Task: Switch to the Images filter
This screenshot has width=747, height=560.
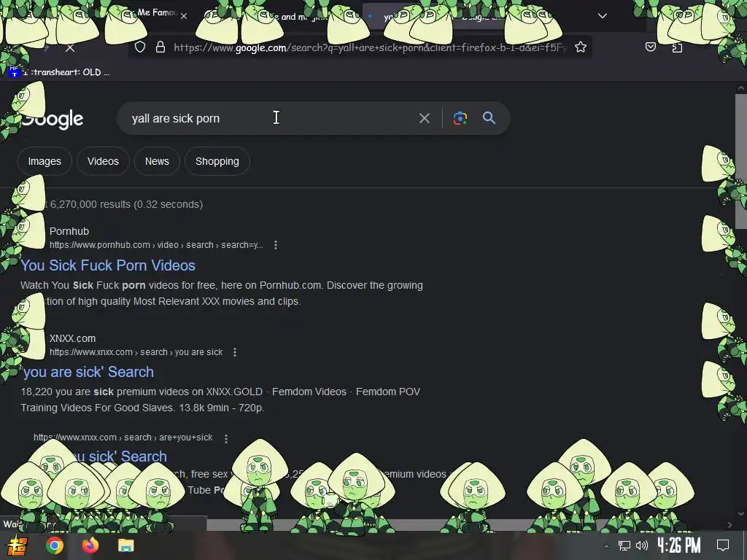Action: click(x=44, y=161)
